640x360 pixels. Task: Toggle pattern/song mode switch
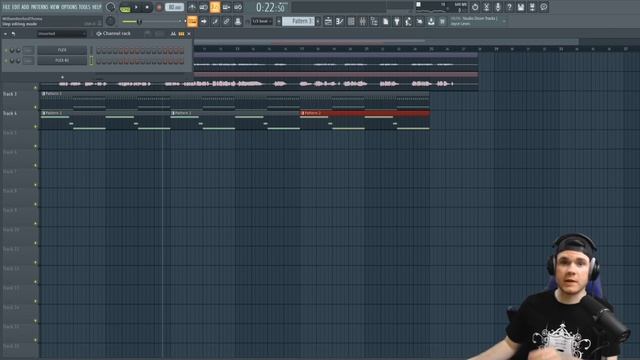point(125,7)
